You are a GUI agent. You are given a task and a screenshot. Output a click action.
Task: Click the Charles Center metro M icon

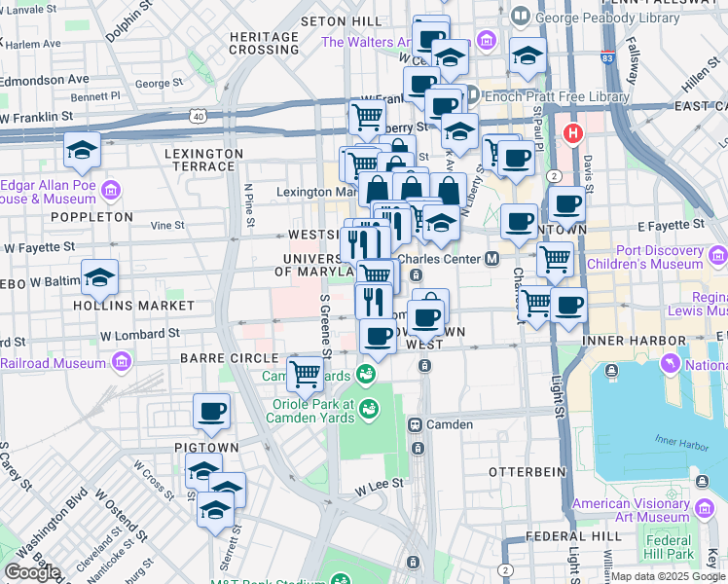[x=492, y=259]
